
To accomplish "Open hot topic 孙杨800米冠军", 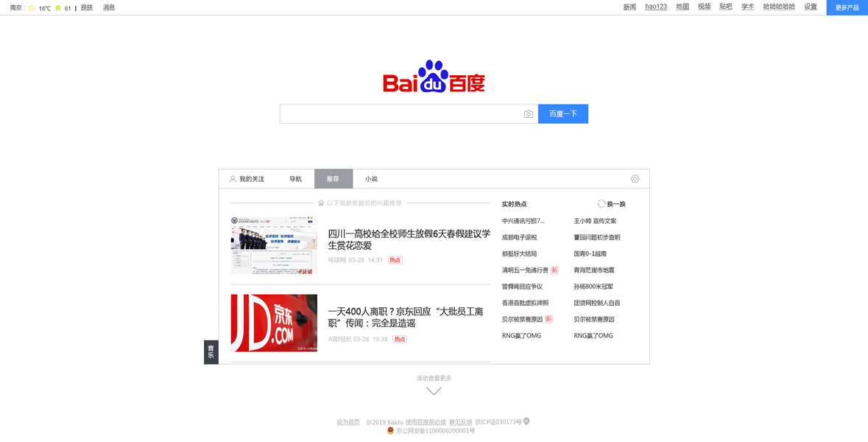I will 593,287.
